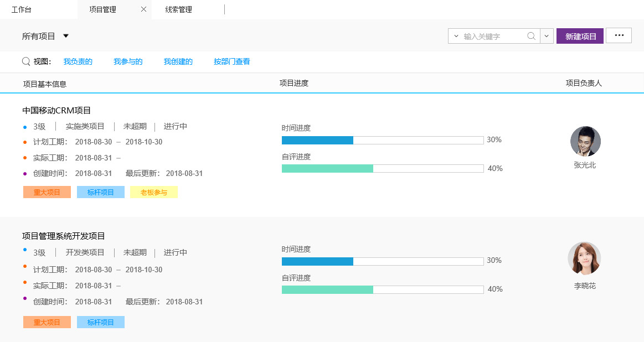Open the chevron dropdown left of keyword field
The image size is (644, 342).
456,37
